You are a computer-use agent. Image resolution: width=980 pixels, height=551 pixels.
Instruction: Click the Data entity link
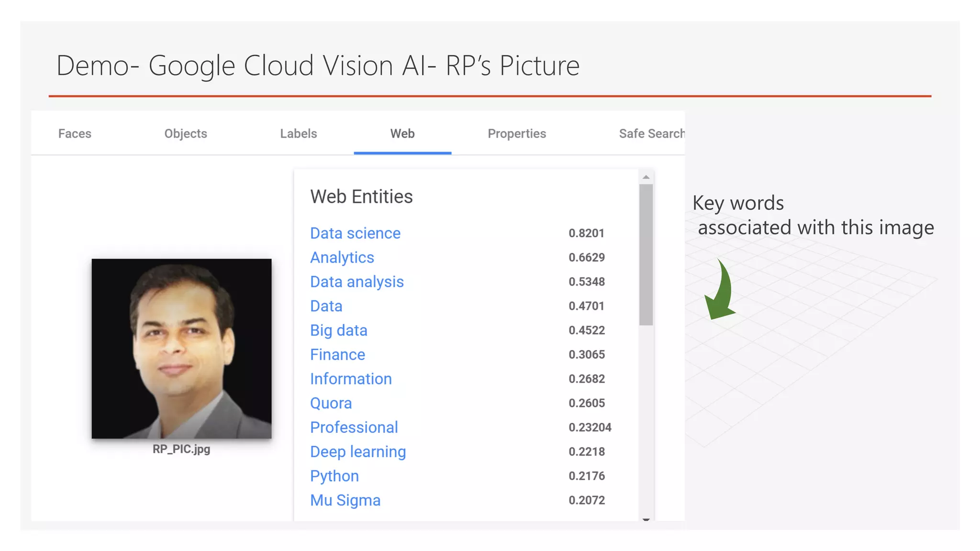(326, 306)
